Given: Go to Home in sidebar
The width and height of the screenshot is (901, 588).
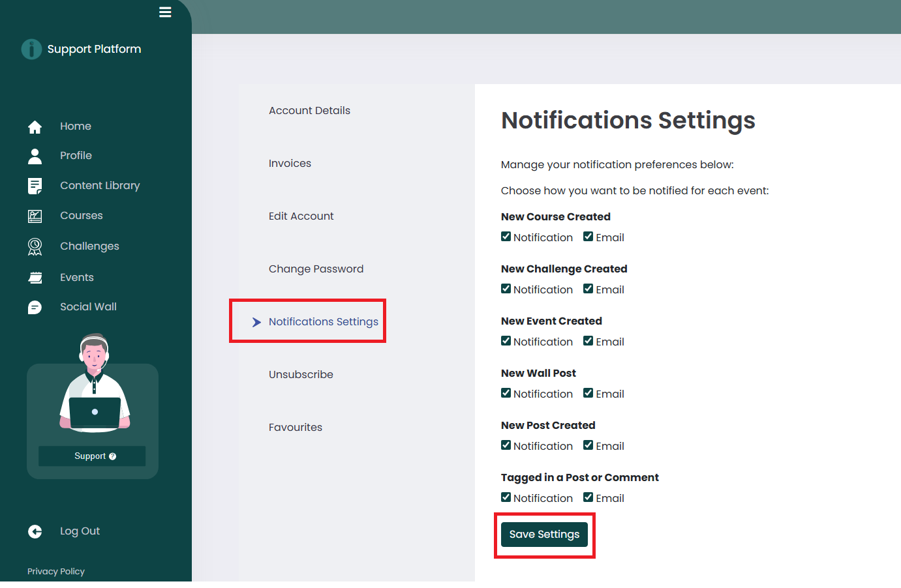Looking at the screenshot, I should point(76,126).
